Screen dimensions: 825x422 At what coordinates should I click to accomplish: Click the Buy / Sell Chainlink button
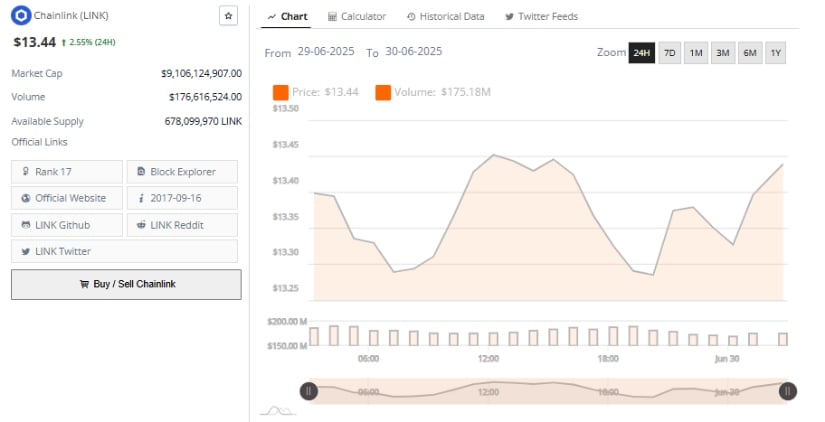pyautogui.click(x=126, y=284)
